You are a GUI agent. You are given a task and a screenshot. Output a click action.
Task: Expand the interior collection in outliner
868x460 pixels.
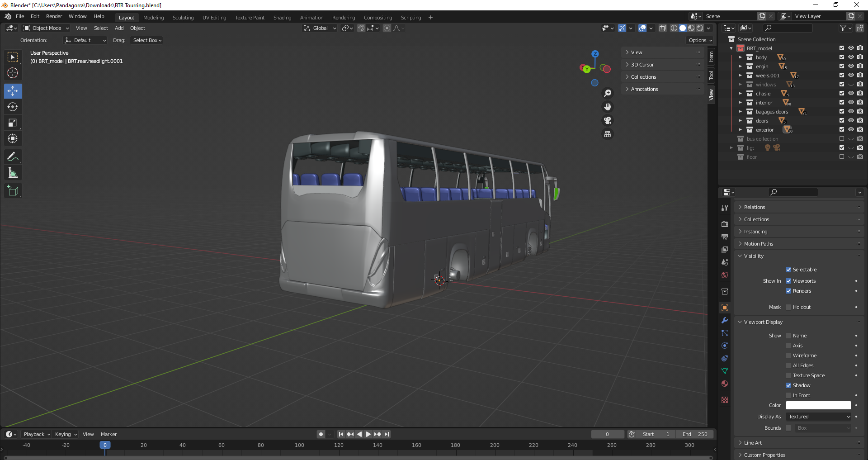[x=741, y=103]
